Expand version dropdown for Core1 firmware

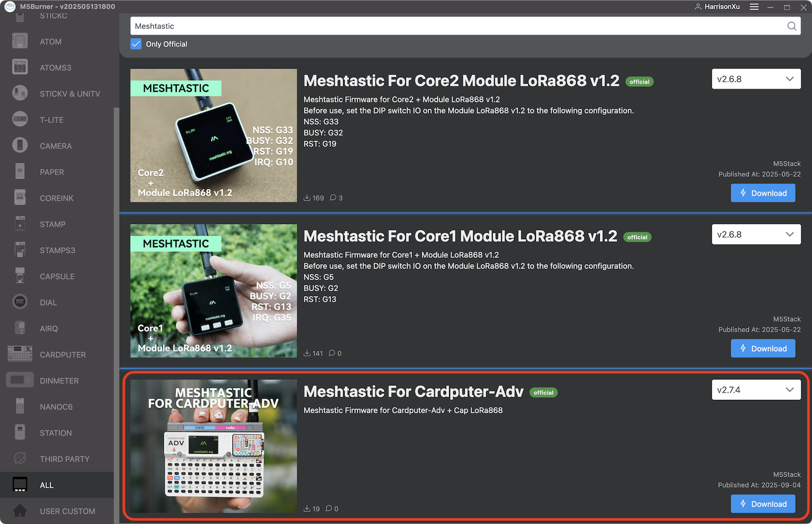coord(756,234)
